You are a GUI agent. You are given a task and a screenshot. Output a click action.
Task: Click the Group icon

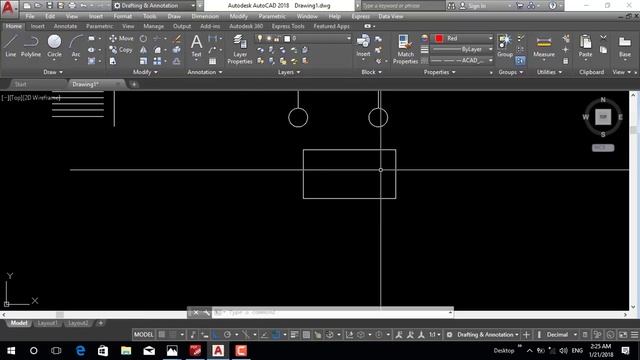click(x=505, y=45)
